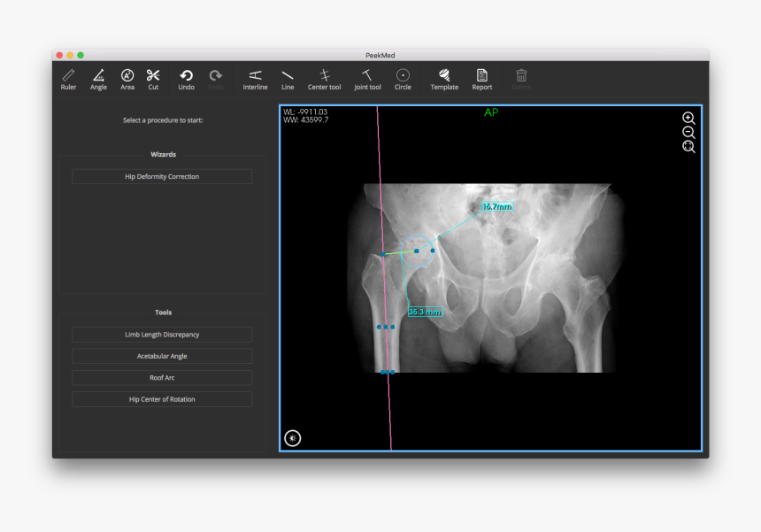Click the 16.7mm measurement label
The image size is (761, 532).
[497, 207]
